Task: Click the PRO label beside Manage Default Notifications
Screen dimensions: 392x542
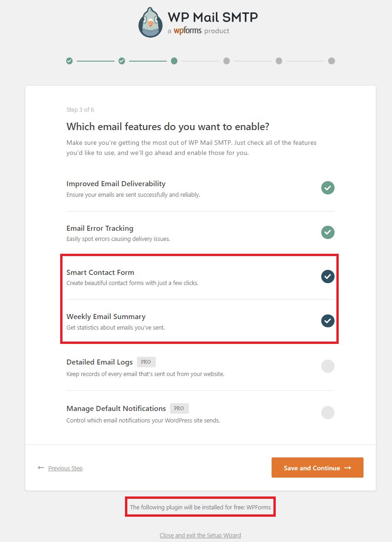Action: [x=179, y=408]
